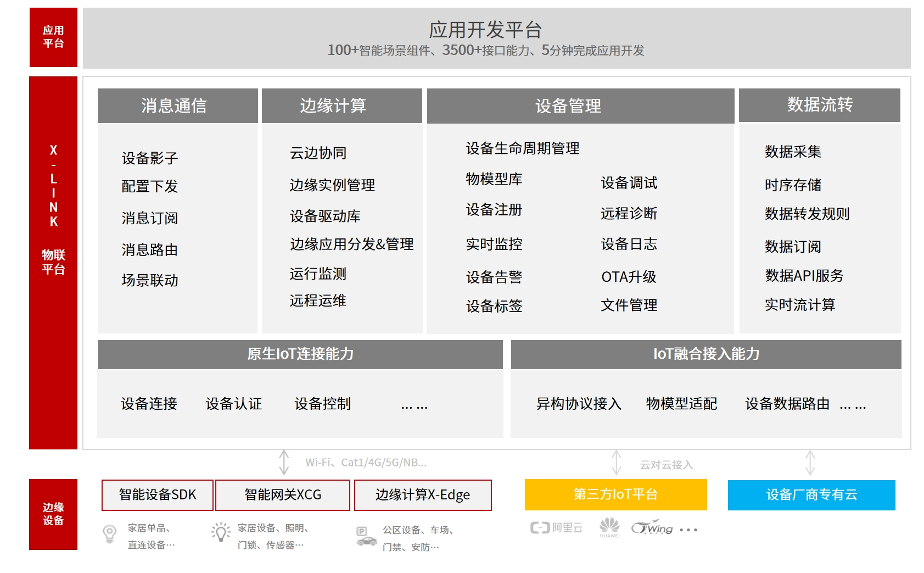This screenshot has width=924, height=573.
Task: Click the CTWing logo
Action: pos(652,528)
